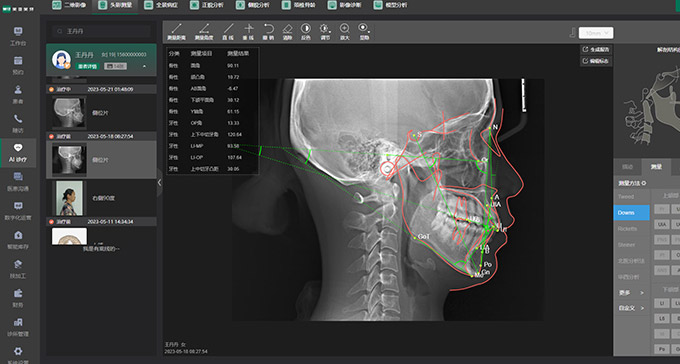Select the straight line drawing tool

pyautogui.click(x=228, y=32)
